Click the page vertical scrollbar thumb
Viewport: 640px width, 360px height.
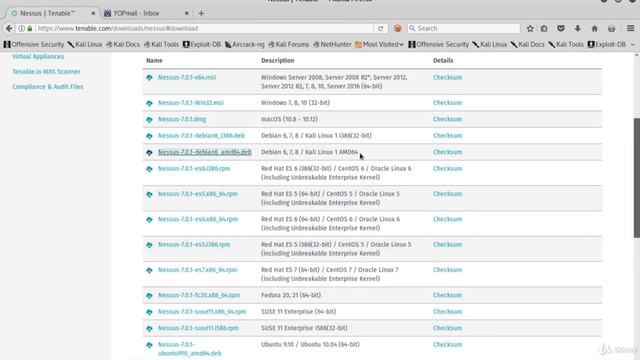coord(636,178)
